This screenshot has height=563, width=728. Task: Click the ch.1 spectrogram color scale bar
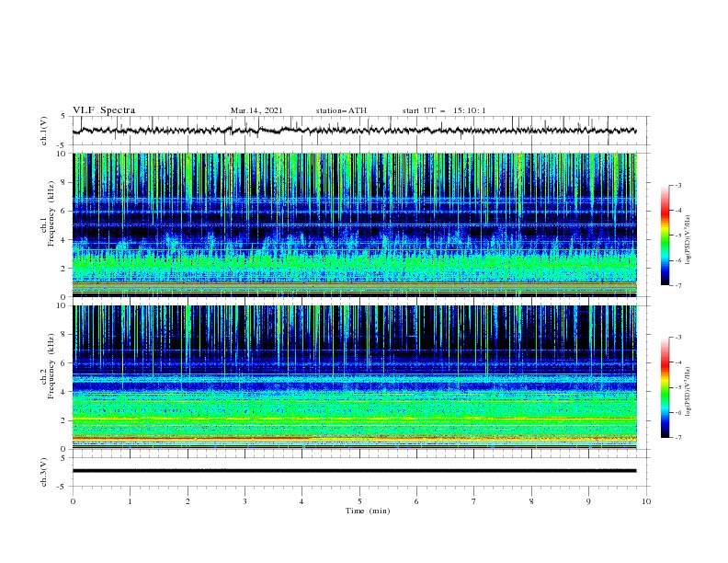[665, 236]
